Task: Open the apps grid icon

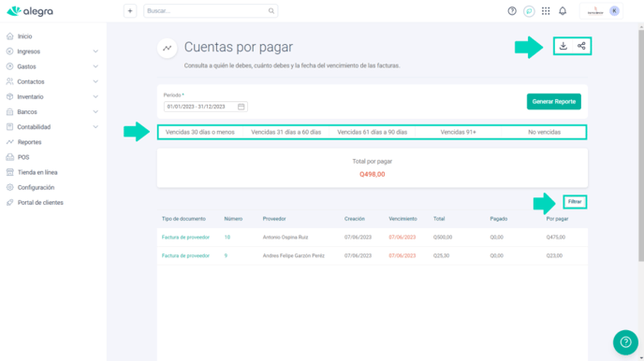Action: (546, 11)
